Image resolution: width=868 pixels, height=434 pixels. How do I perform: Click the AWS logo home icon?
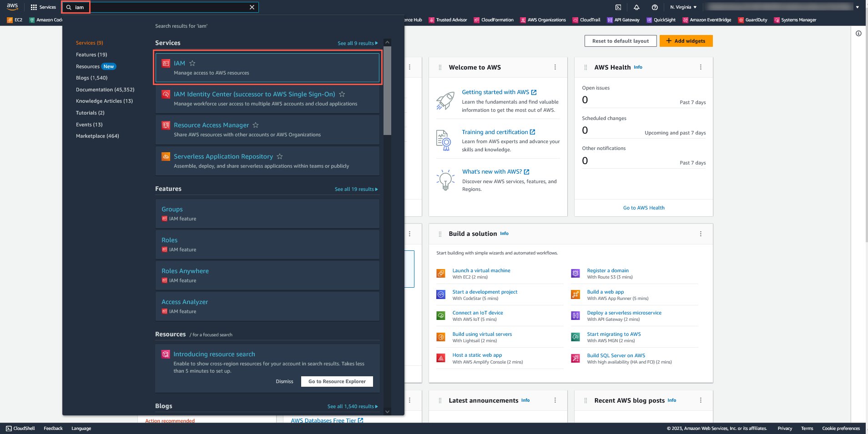pyautogui.click(x=12, y=7)
